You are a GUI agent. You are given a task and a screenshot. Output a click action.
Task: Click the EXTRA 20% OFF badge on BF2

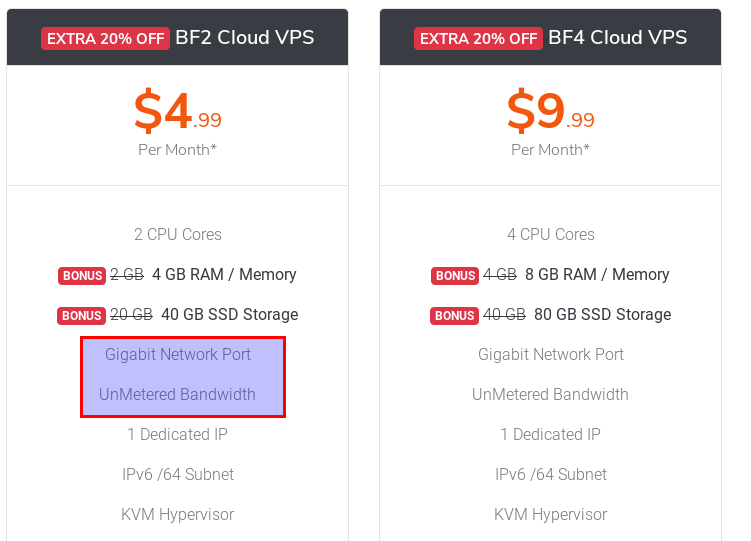coord(105,39)
